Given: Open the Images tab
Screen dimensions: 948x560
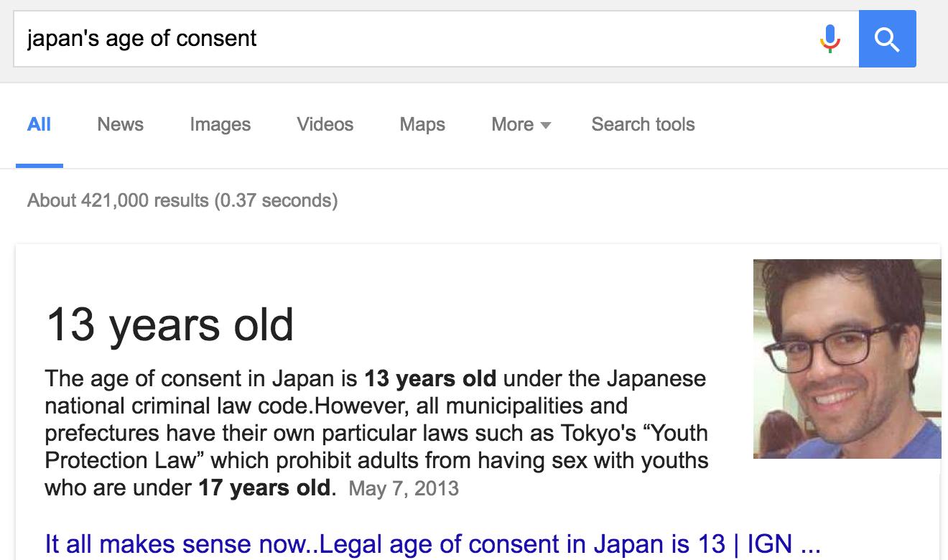Looking at the screenshot, I should click(x=220, y=124).
